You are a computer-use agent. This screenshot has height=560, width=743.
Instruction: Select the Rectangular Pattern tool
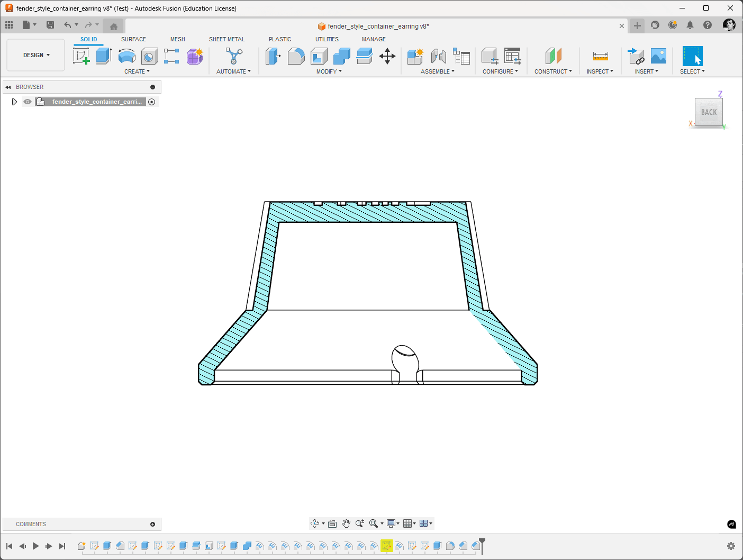click(171, 56)
